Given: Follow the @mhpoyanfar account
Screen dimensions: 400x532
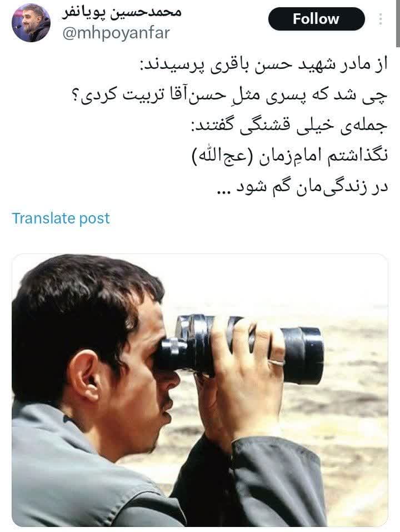Looking at the screenshot, I should (x=316, y=19).
